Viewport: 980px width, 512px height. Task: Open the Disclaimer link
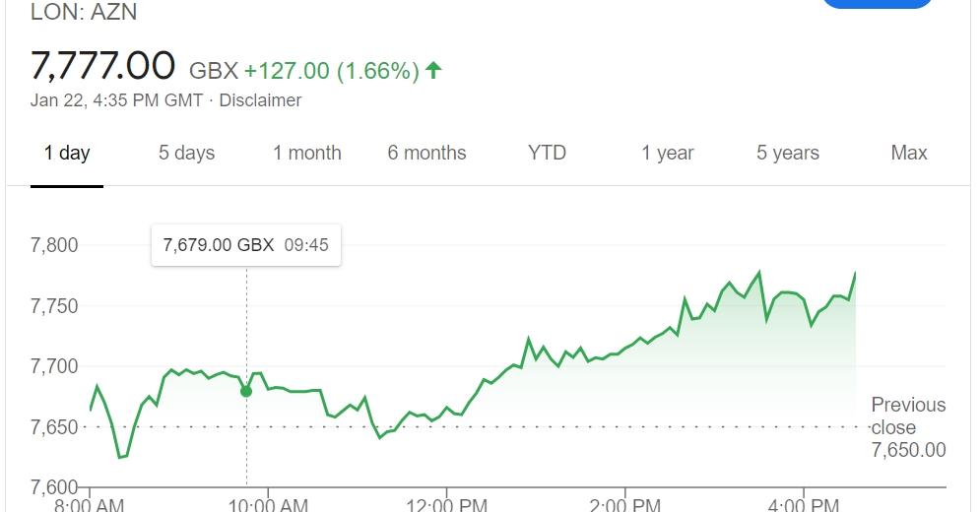(x=260, y=100)
